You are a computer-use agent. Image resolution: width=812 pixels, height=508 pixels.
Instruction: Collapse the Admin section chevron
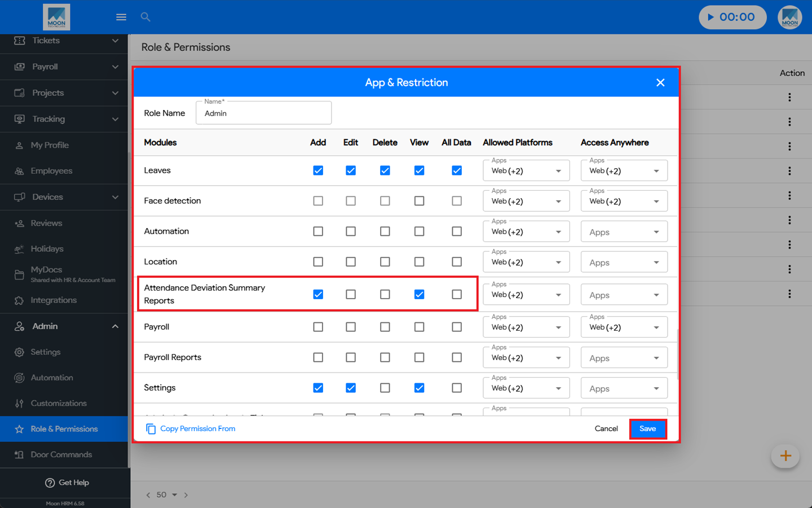[x=115, y=326]
